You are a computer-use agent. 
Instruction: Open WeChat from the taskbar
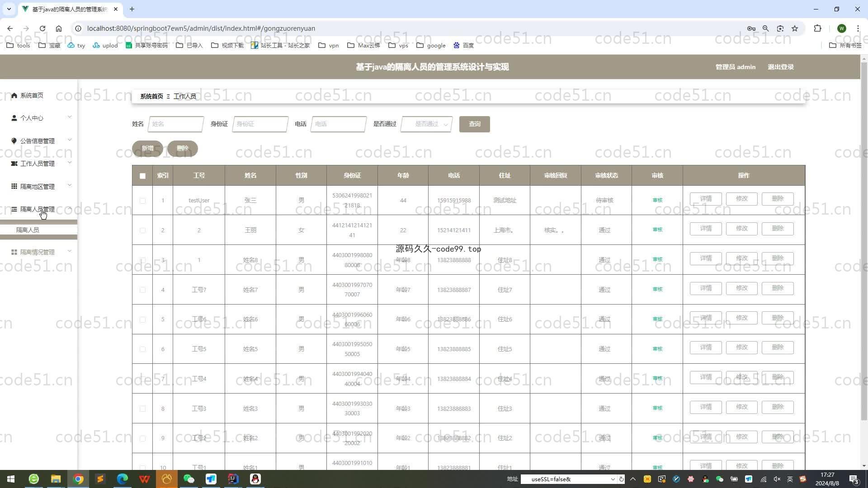point(189,479)
